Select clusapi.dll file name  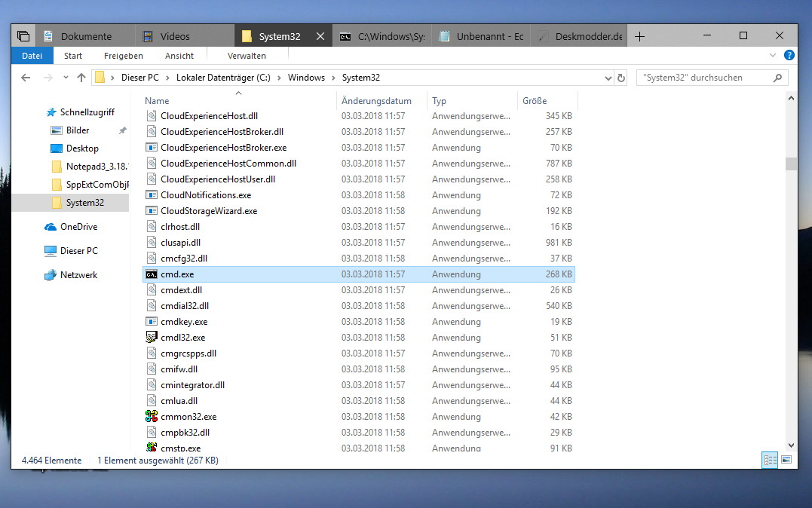pyautogui.click(x=181, y=243)
